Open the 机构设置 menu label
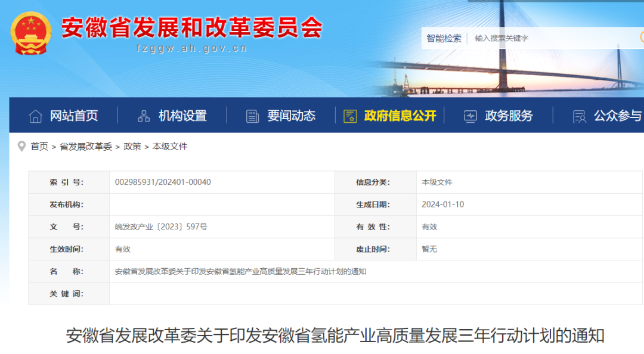 click(x=182, y=116)
